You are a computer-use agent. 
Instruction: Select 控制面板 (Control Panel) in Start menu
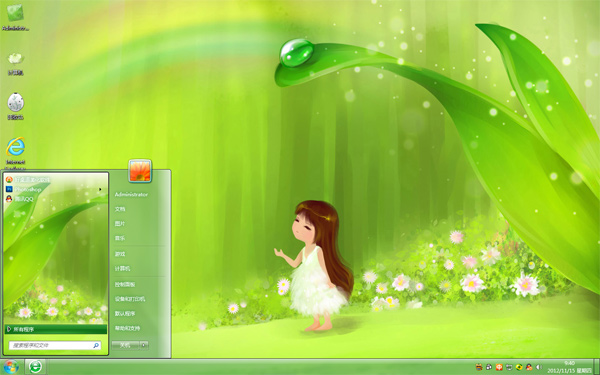(x=125, y=285)
